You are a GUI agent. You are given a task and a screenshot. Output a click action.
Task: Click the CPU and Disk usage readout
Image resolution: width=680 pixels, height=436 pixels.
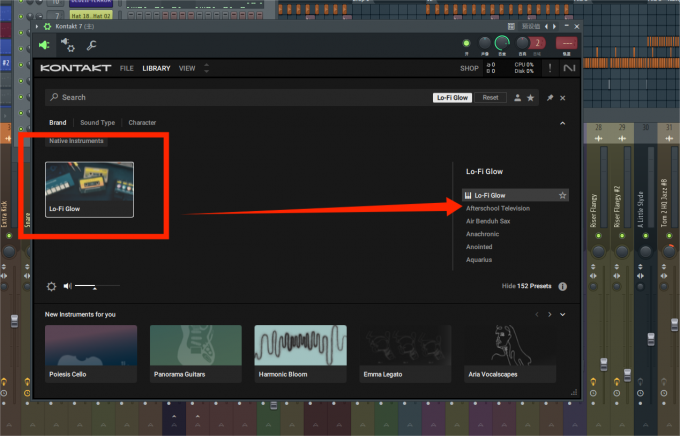click(524, 68)
